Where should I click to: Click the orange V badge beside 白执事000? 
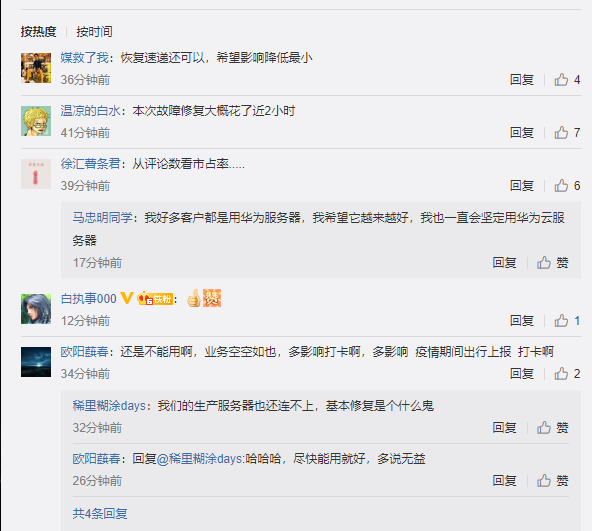126,298
